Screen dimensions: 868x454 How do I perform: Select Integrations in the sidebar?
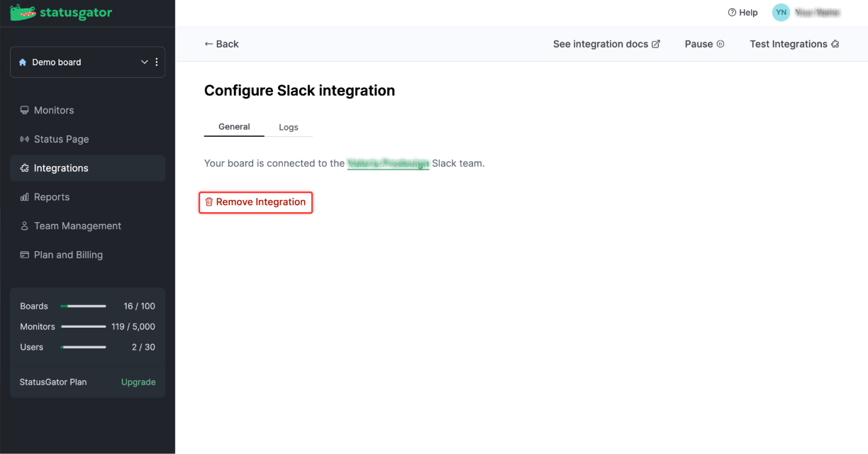[x=88, y=168]
